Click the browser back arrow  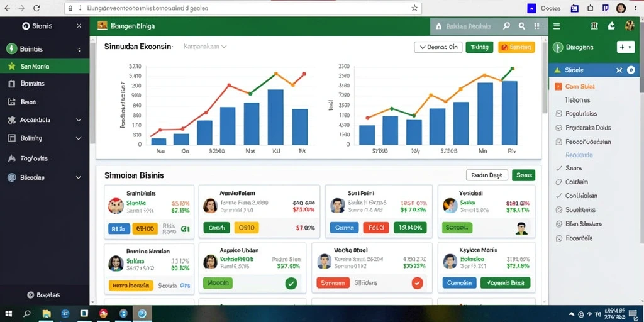(8, 8)
